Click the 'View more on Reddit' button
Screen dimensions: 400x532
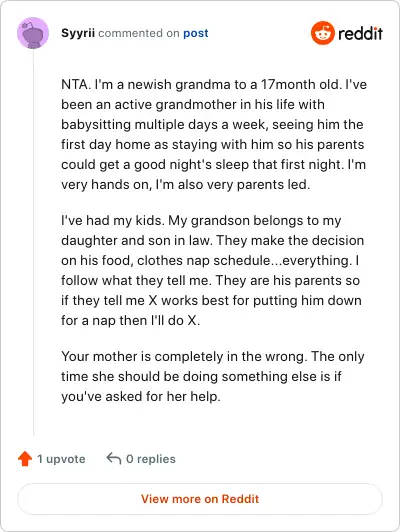click(x=200, y=499)
